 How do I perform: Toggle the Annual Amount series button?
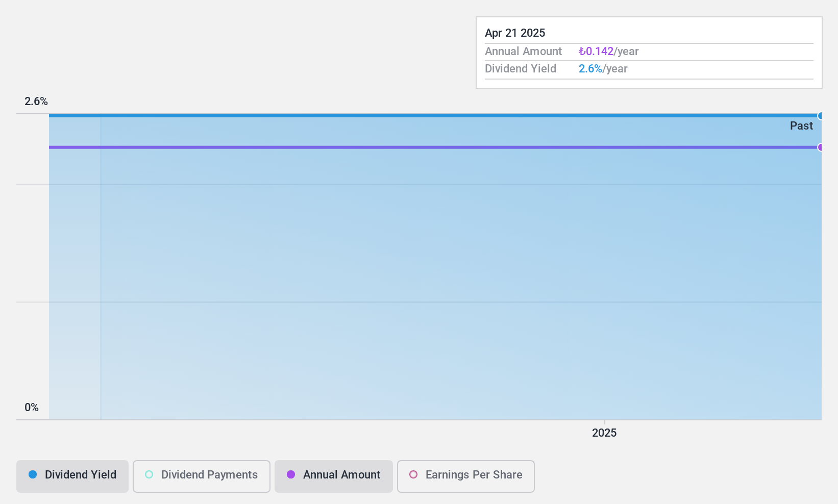tap(334, 476)
